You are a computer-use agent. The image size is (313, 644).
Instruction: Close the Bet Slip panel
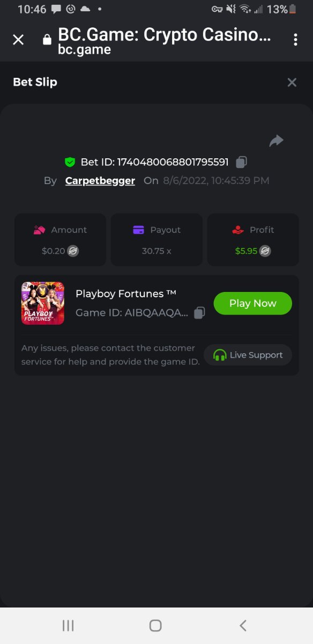[x=292, y=82]
